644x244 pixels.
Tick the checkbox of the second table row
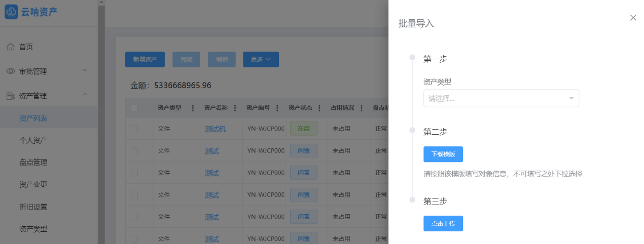[x=134, y=151]
